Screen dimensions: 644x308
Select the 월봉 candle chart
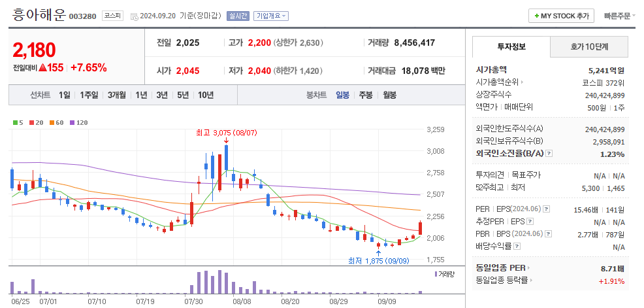[390, 95]
